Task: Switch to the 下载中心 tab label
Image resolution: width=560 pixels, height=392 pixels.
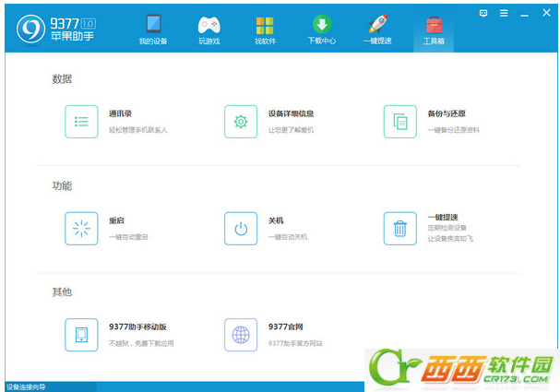Action: 322,41
